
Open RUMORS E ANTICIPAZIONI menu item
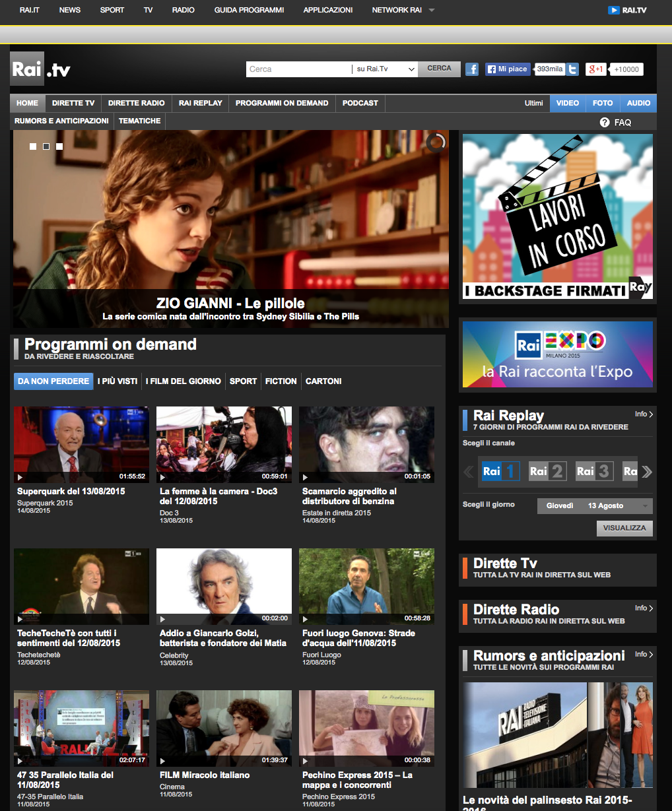[x=61, y=121]
